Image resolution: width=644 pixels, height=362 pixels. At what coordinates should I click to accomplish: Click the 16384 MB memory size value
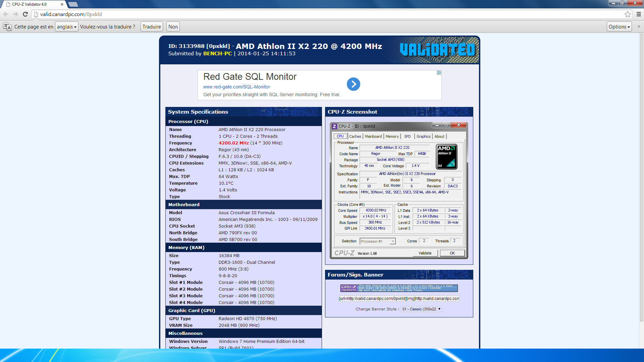pyautogui.click(x=229, y=256)
